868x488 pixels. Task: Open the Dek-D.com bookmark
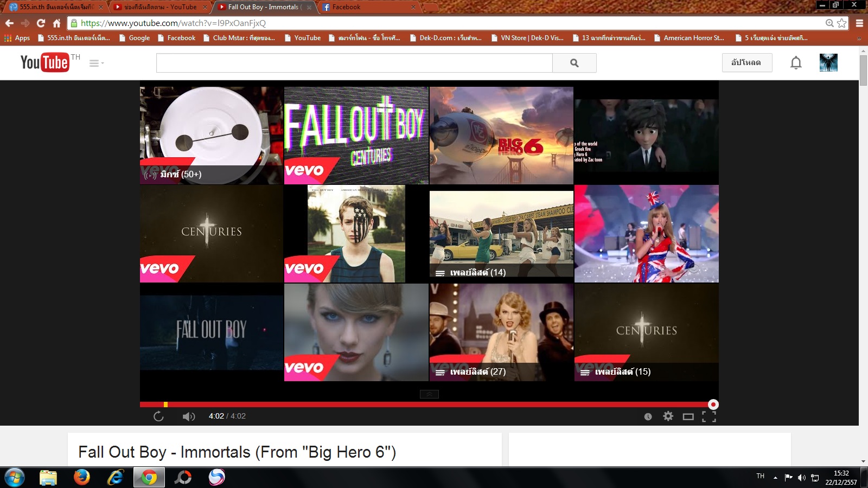pos(445,38)
